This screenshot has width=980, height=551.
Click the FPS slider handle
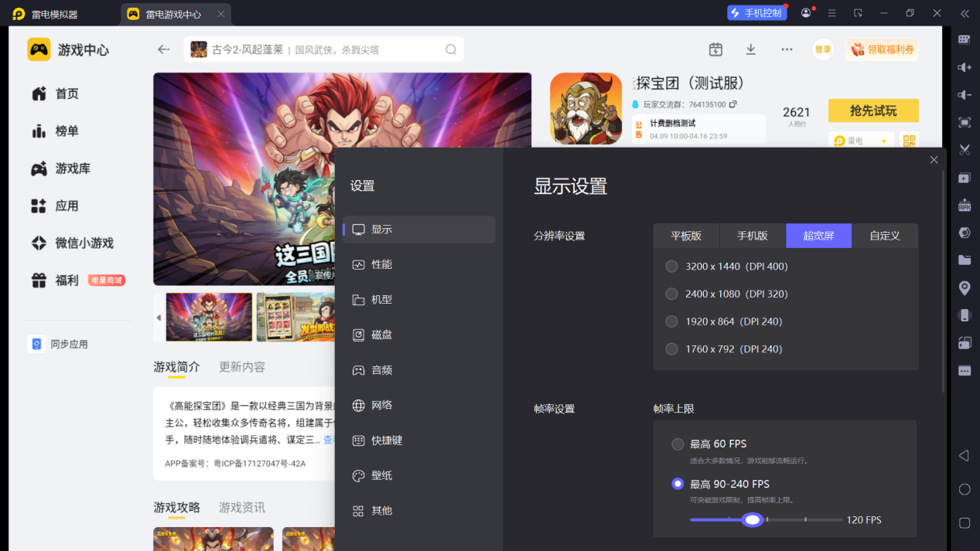[752, 520]
